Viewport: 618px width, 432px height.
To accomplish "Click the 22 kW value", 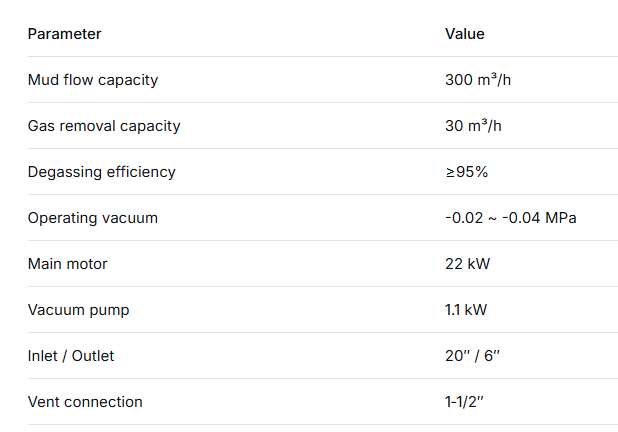I will (467, 264).
